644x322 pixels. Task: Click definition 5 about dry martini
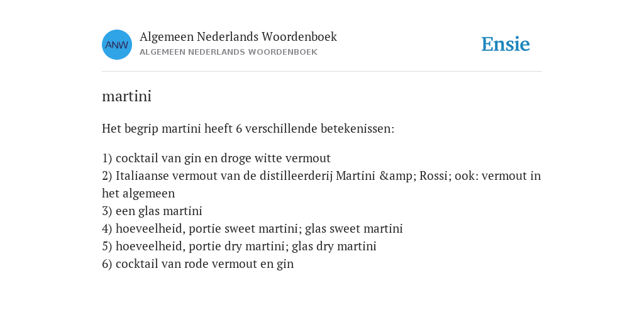pyautogui.click(x=239, y=247)
